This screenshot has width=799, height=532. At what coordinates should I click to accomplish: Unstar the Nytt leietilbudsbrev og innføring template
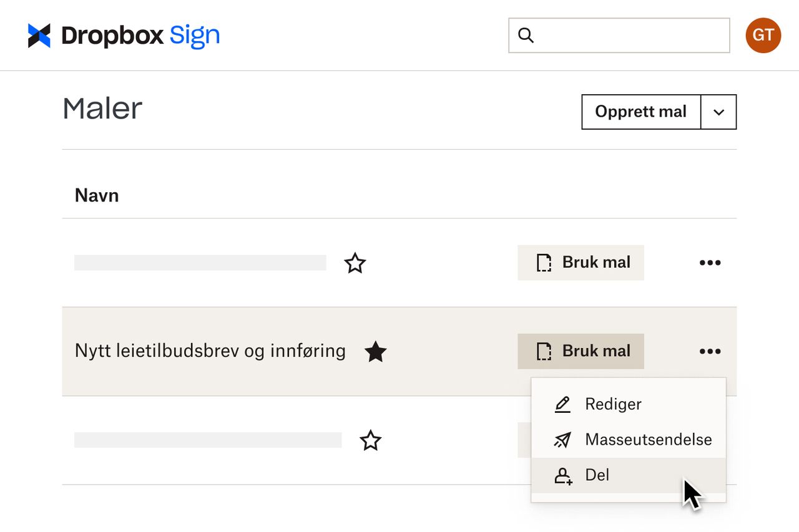(376, 352)
